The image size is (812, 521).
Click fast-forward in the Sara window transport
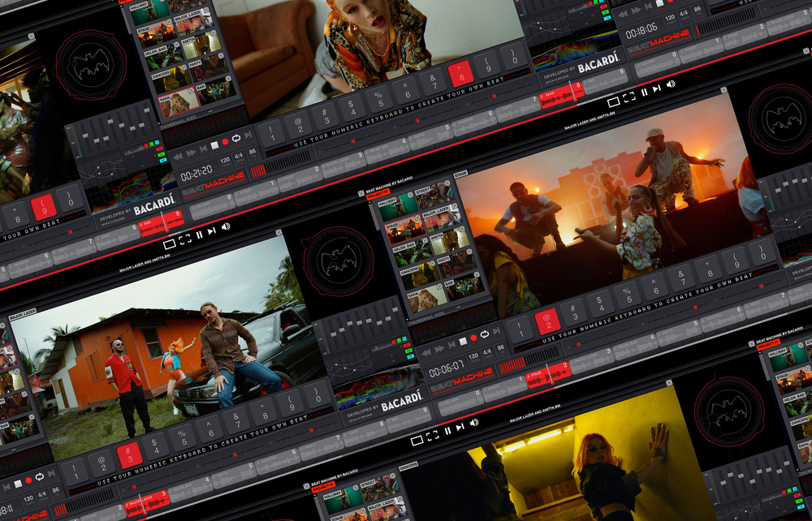(x=191, y=153)
